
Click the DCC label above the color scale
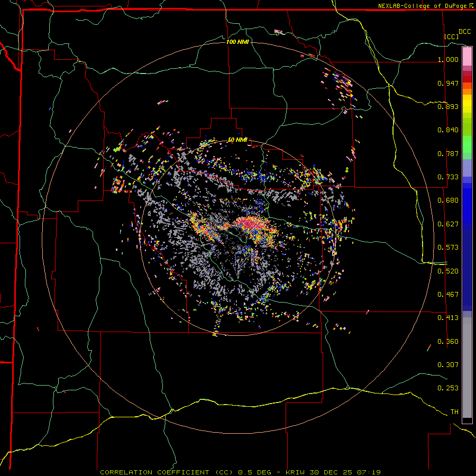[464, 32]
